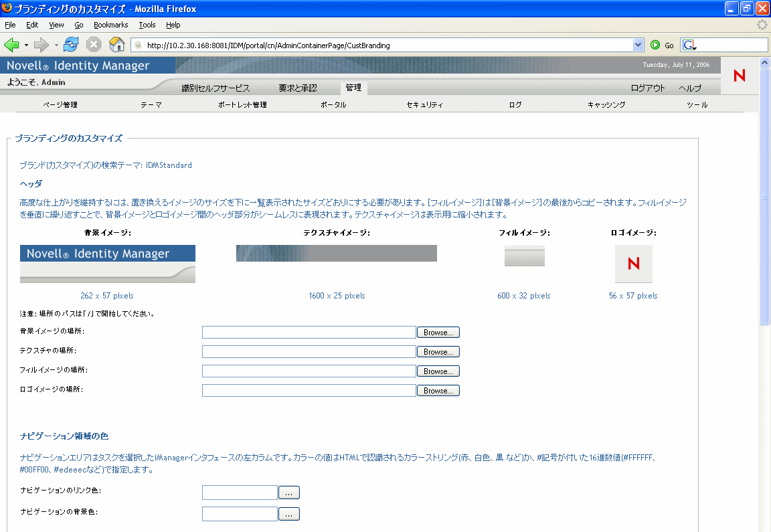This screenshot has height=532, width=771.
Task: Switch to the 管理 tab
Action: 353,87
